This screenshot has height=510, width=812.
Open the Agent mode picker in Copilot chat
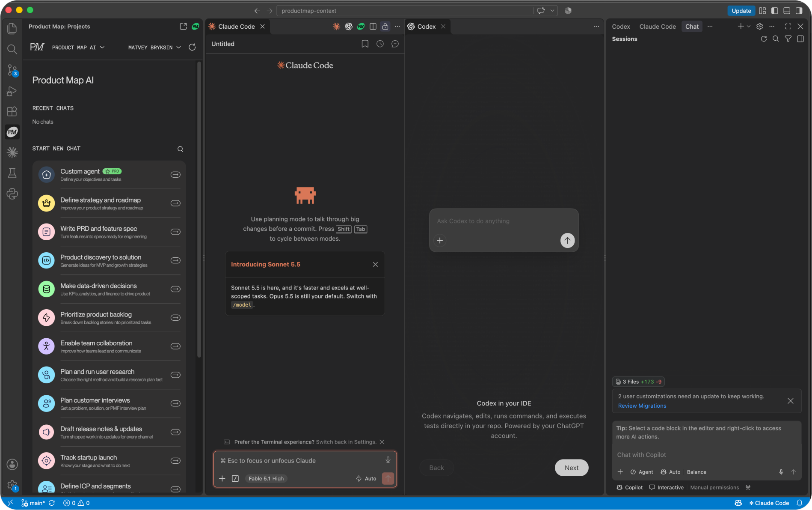[x=641, y=472]
